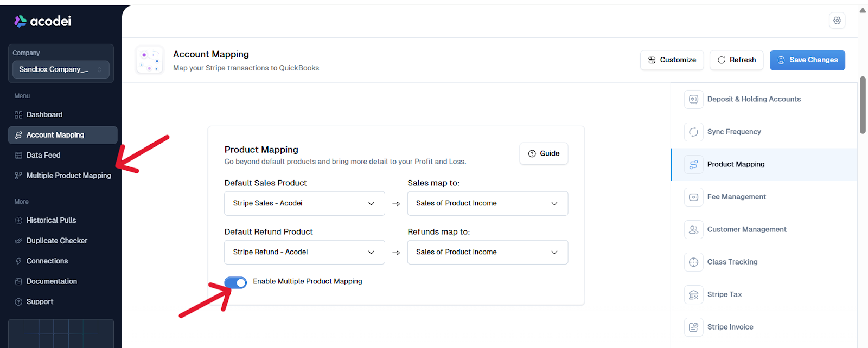This screenshot has height=348, width=868.
Task: Select the Sync Frequency icon
Action: click(693, 132)
